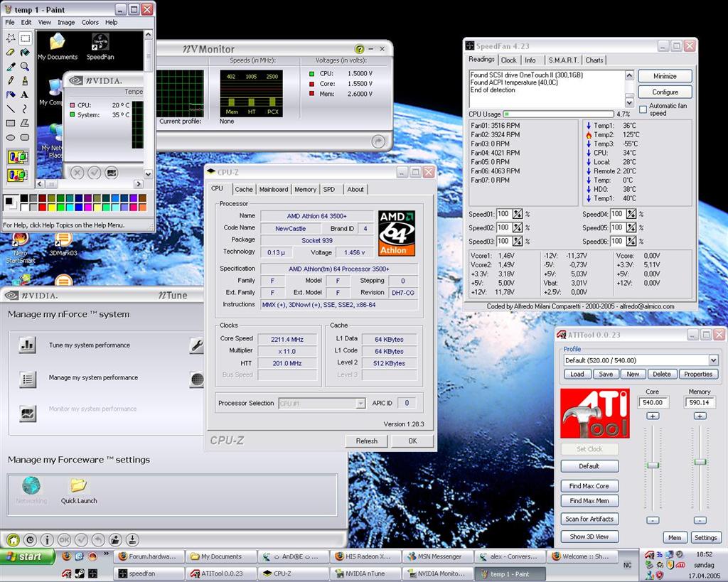Select the Pick Color eyedropper tool
This screenshot has height=582, width=728.
coord(11,66)
